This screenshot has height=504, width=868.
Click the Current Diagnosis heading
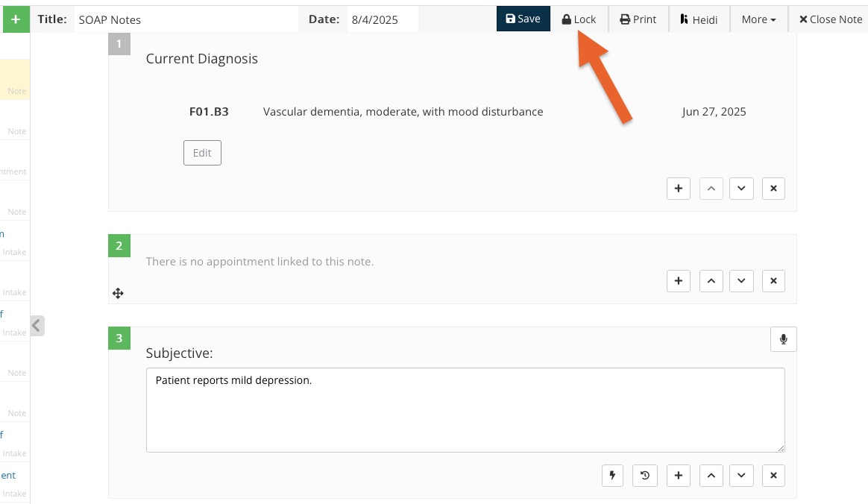coord(201,59)
